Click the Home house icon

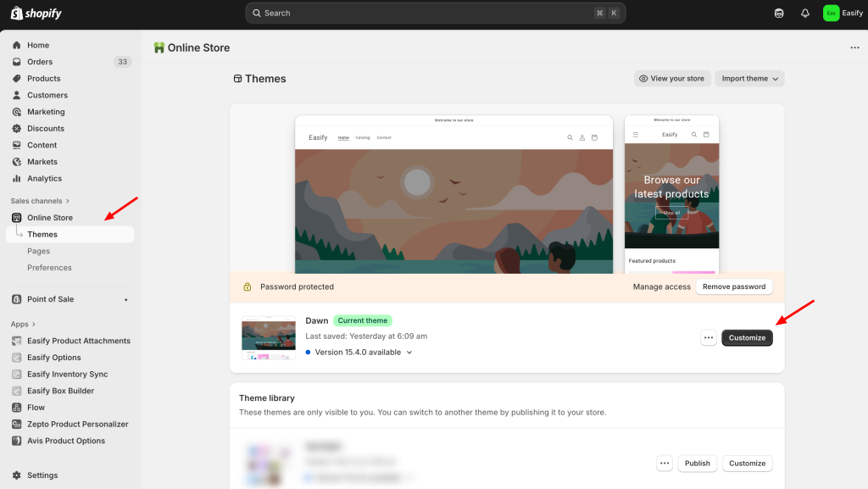tap(17, 46)
